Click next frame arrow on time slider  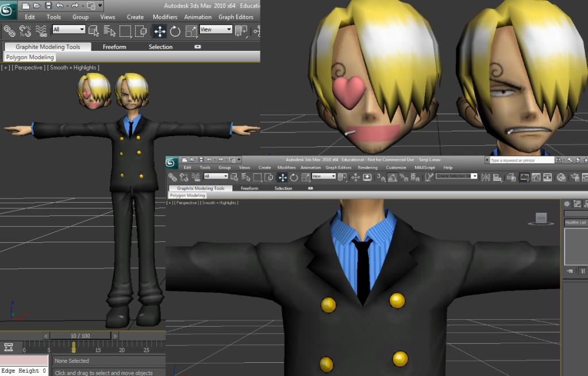(116, 336)
